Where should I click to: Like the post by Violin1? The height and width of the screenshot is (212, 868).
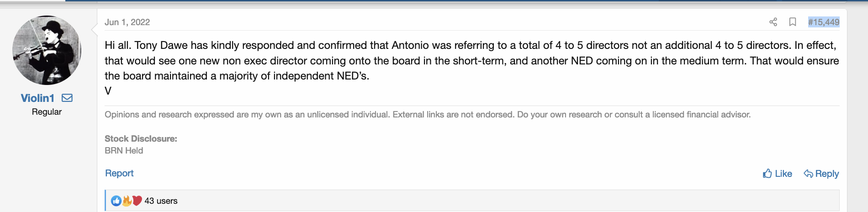click(x=777, y=174)
